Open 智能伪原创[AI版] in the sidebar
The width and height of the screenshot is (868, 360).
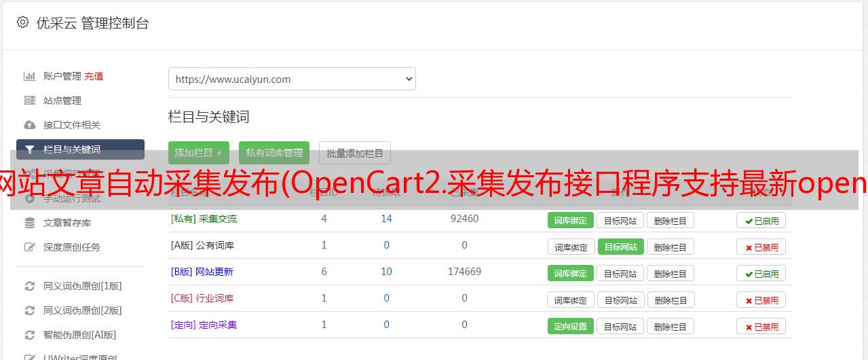click(x=80, y=335)
